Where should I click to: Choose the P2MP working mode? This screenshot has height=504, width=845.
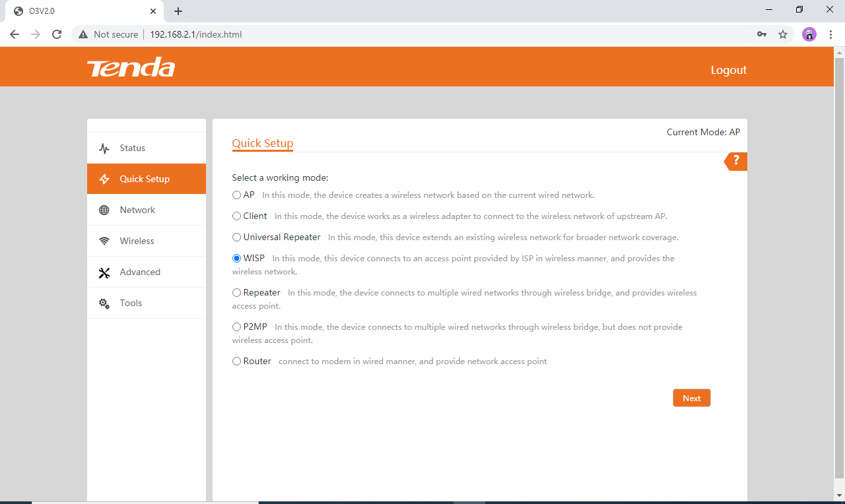pos(236,327)
